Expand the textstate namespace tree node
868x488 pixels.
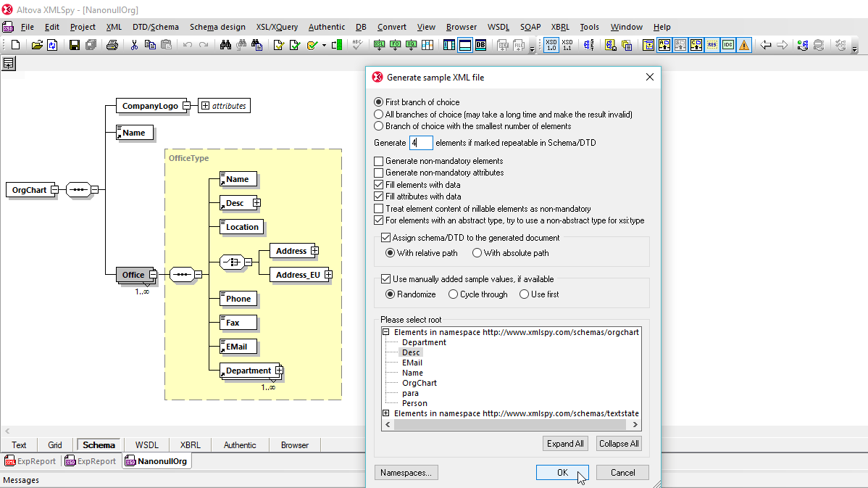[386, 413]
